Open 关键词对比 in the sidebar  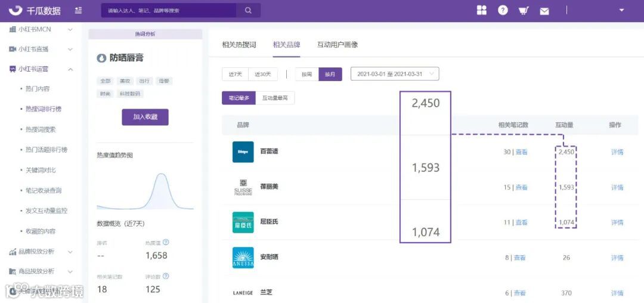[41, 170]
